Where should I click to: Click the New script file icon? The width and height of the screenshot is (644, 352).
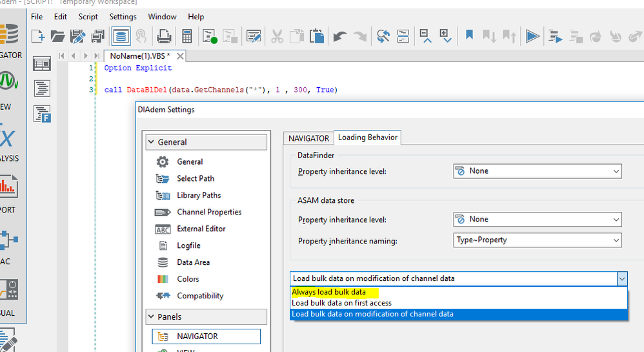click(39, 36)
